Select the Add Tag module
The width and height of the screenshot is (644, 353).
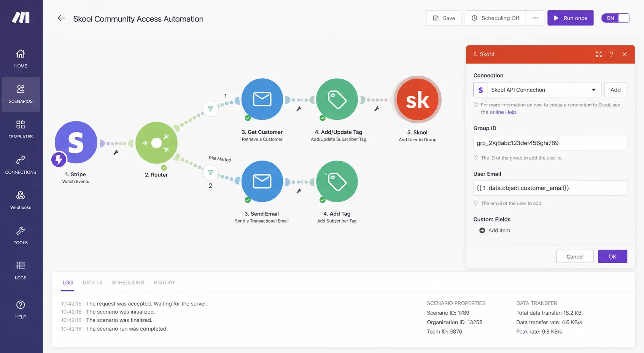click(x=337, y=181)
